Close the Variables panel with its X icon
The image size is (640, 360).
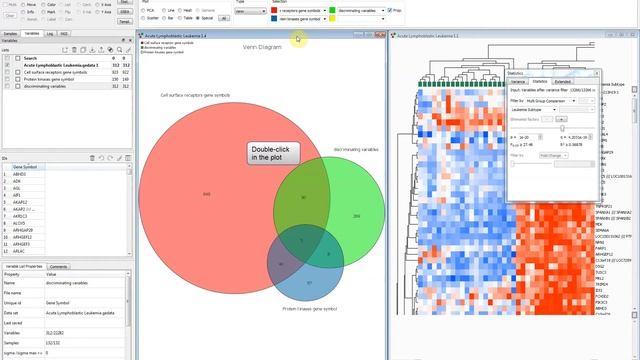tap(130, 40)
